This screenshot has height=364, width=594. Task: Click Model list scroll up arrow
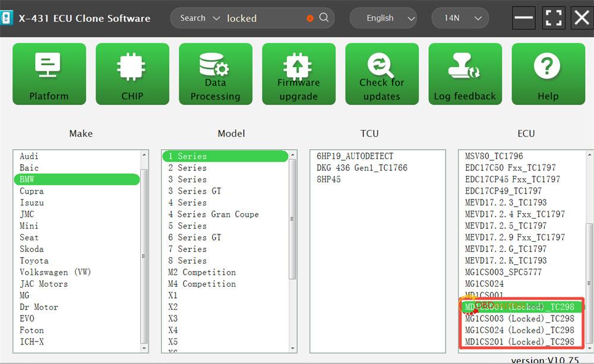click(x=292, y=155)
